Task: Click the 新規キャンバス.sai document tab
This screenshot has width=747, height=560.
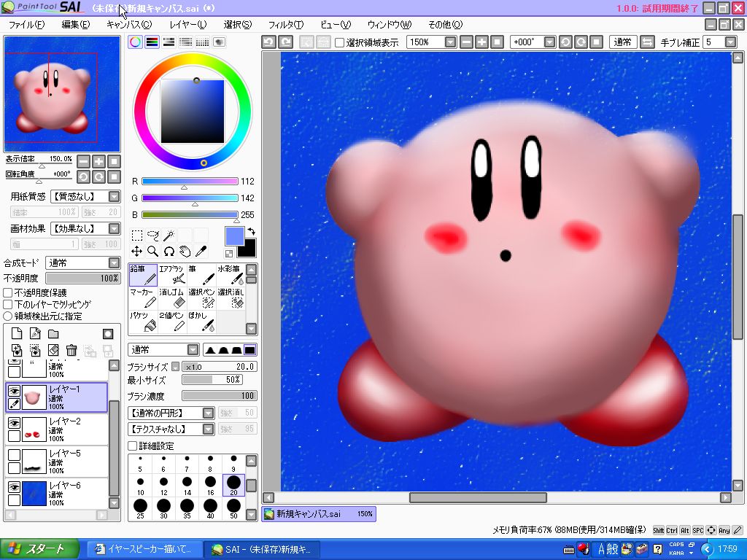Action: (x=319, y=514)
